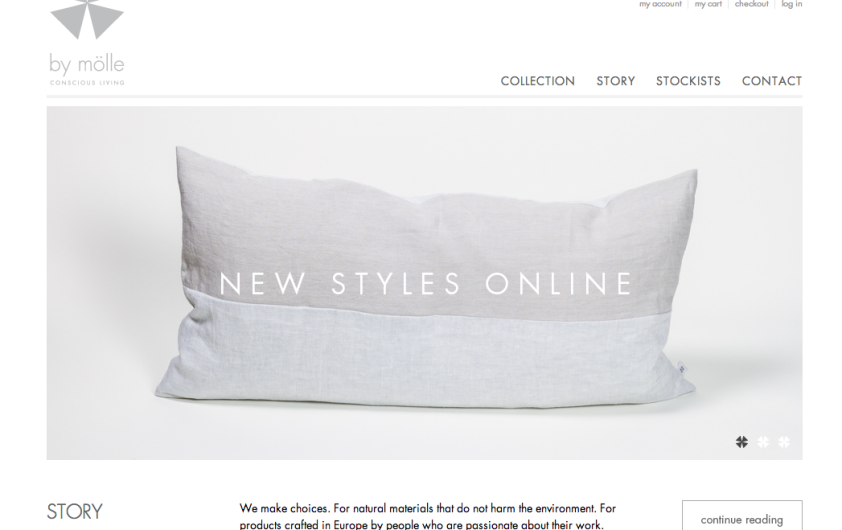
Task: Go to the checkout link
Action: tap(751, 4)
